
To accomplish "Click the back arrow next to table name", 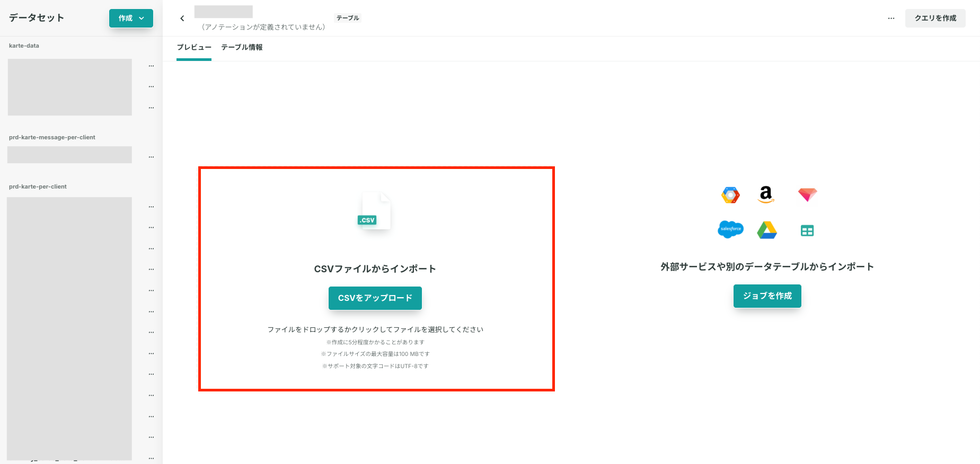I will coord(182,19).
